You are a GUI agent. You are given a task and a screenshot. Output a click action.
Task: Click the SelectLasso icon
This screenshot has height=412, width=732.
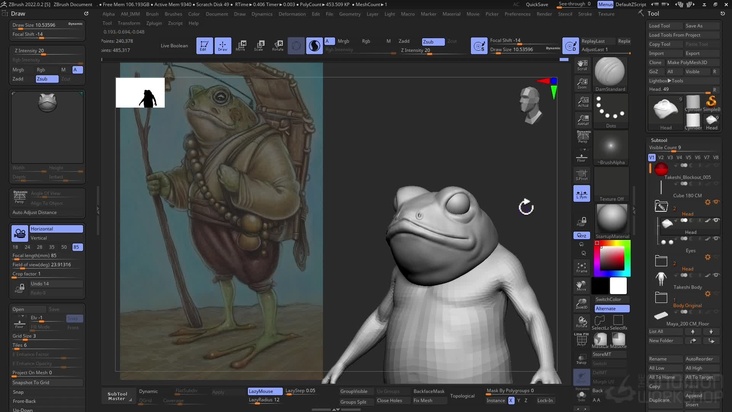[600, 322]
